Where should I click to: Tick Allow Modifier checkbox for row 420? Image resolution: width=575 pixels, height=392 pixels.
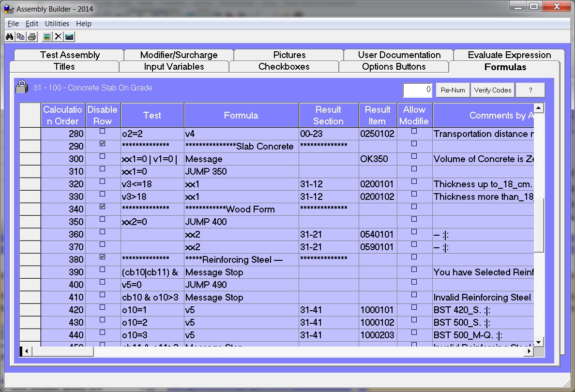[414, 307]
